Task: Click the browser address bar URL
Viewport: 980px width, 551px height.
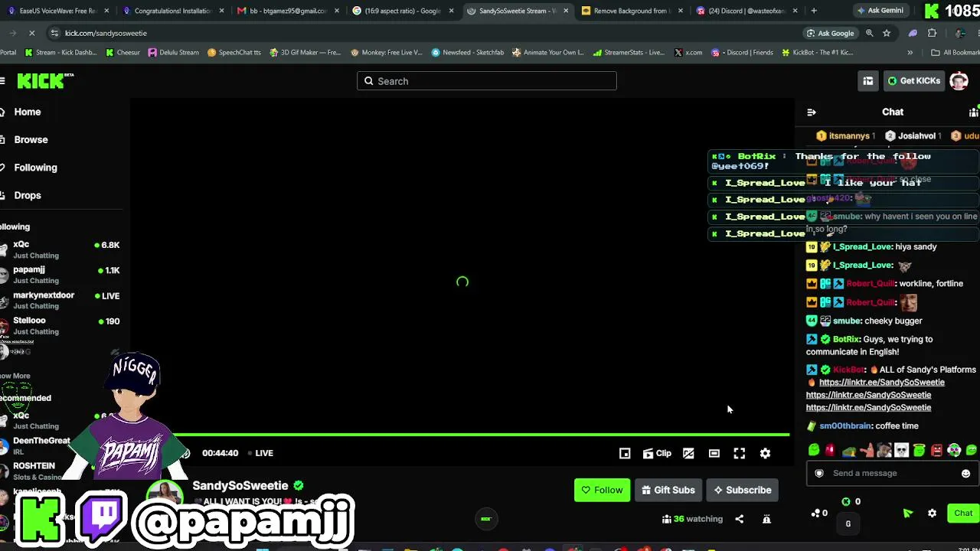Action: pos(106,33)
